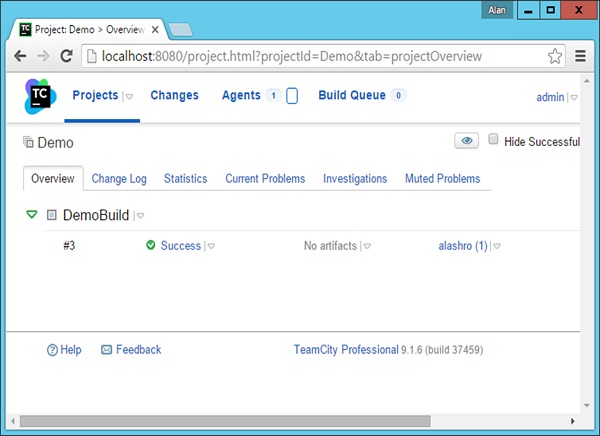Click the TeamCity logo icon
The height and width of the screenshot is (436, 600).
(x=40, y=97)
